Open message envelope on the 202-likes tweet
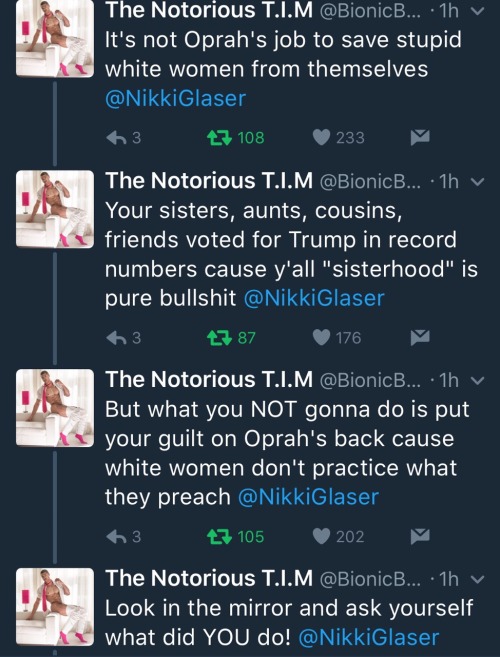The height and width of the screenshot is (657, 500). pos(420,536)
